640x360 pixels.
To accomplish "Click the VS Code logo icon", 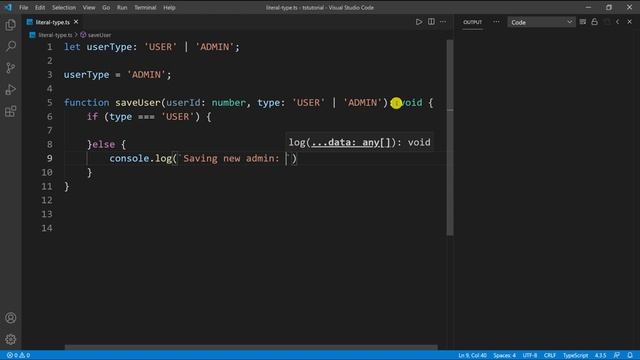I will pos(8,7).
